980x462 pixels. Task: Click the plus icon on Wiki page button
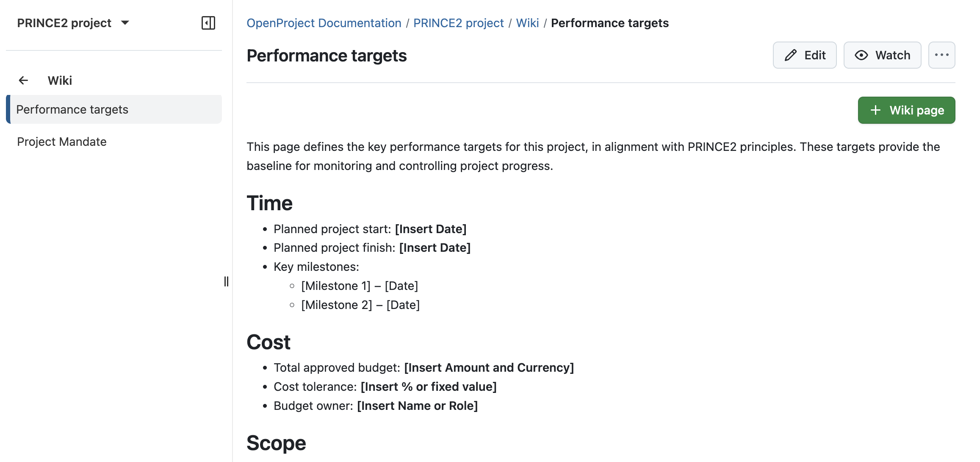pos(875,110)
